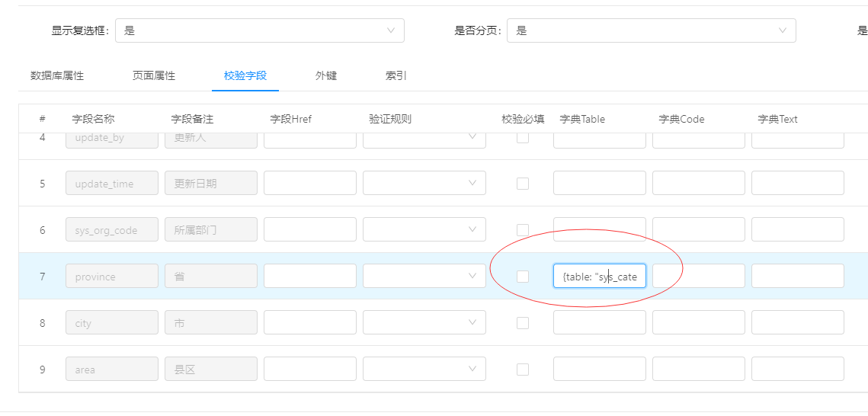Click 字典Table input in area row
This screenshot has width=868, height=416.
600,369
